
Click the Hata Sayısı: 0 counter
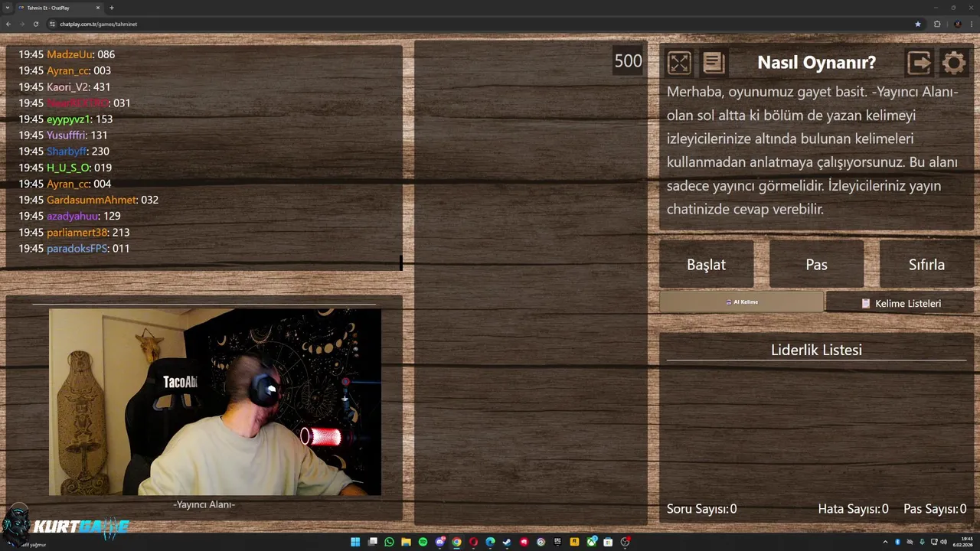coord(853,509)
